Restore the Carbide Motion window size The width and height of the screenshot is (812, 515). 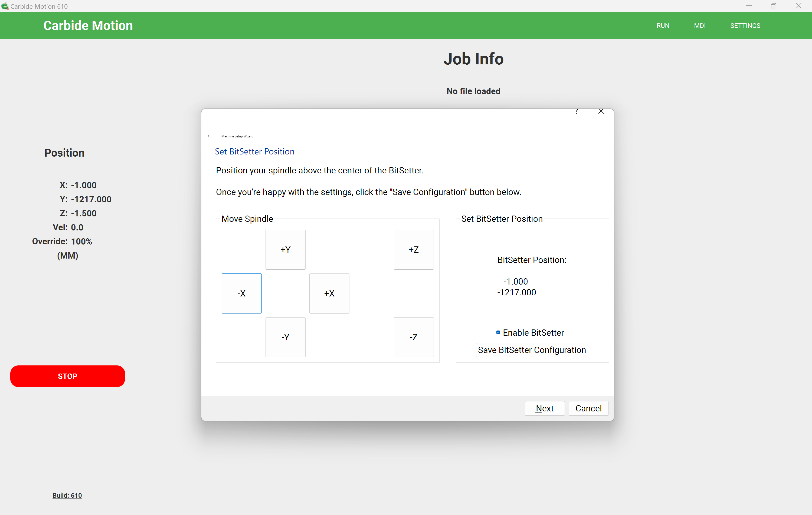[773, 6]
